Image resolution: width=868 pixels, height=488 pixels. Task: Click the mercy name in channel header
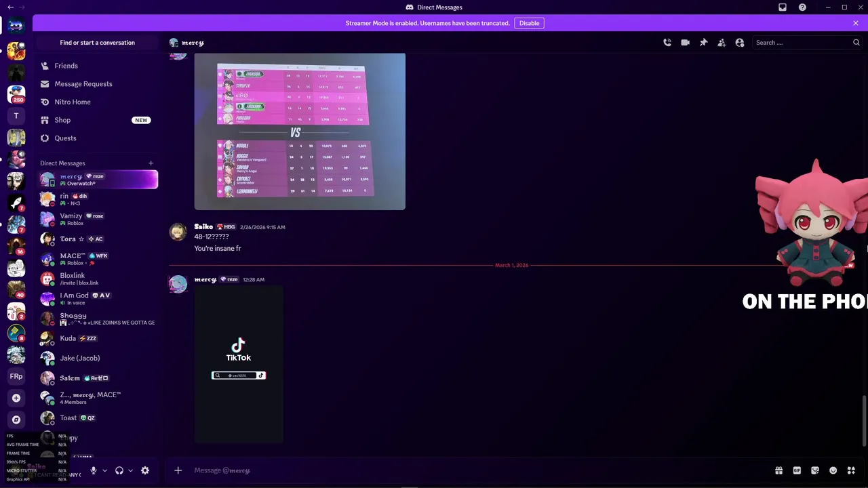pos(193,43)
